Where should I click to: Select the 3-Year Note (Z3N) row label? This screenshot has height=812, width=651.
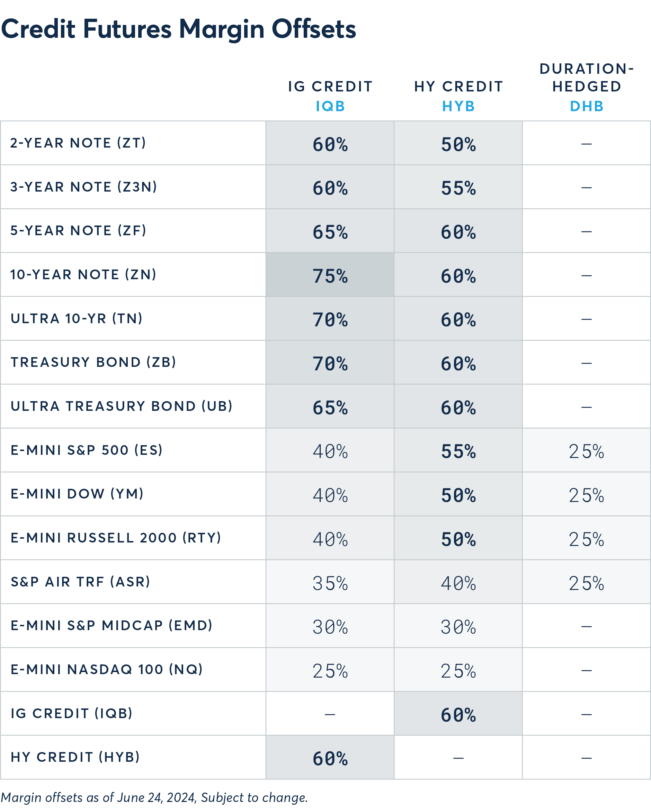point(83,187)
